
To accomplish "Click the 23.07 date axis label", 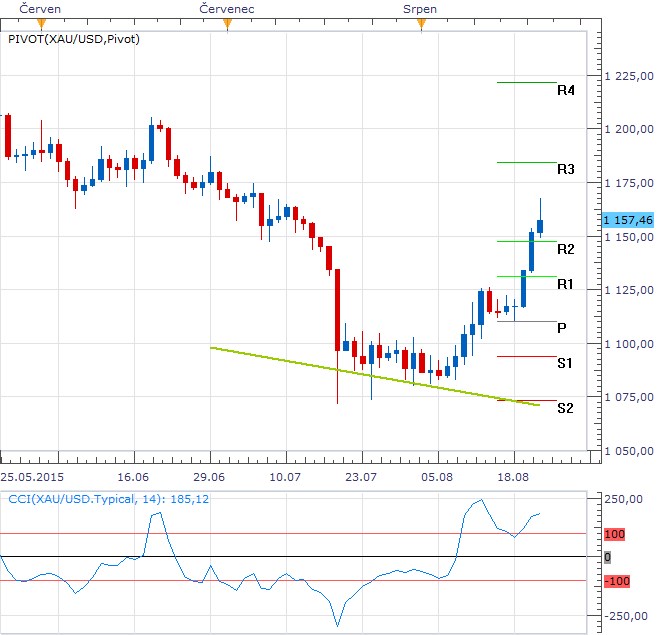I will pyautogui.click(x=361, y=477).
